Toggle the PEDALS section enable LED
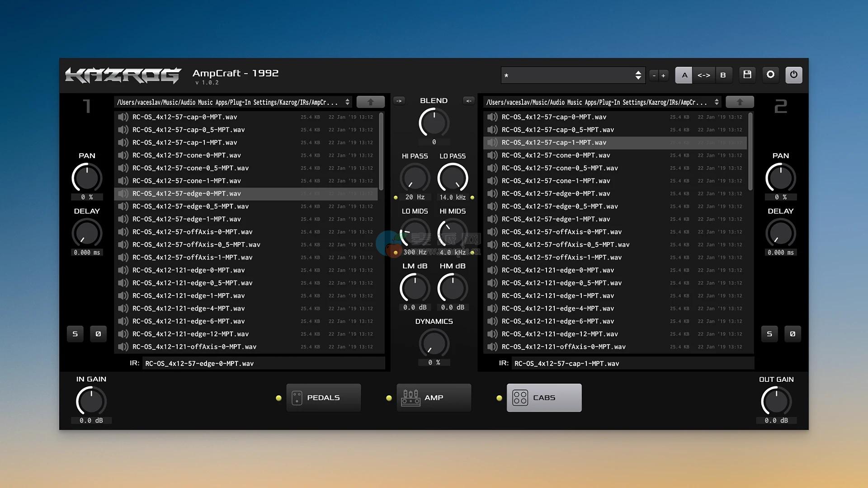This screenshot has width=868, height=488. pos(278,398)
